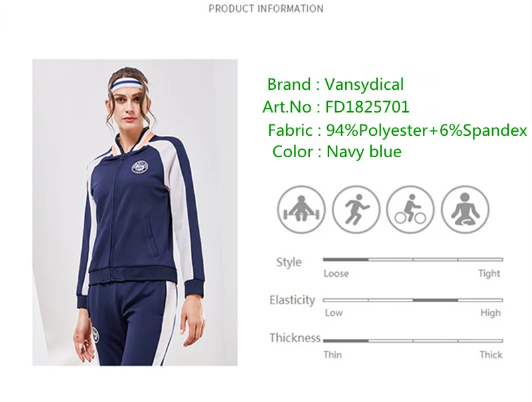Click the Thick label under Thickness
The image size is (532, 402).
tap(491, 355)
